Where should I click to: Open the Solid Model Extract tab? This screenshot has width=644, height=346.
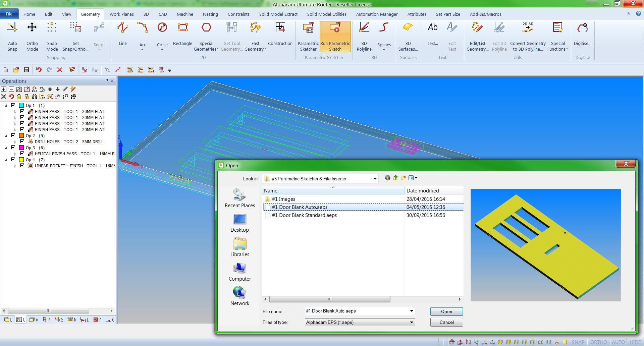(x=278, y=14)
